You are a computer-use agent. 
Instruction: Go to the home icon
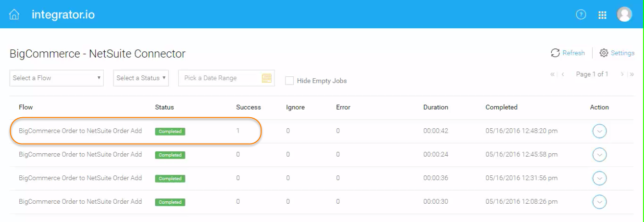click(14, 14)
